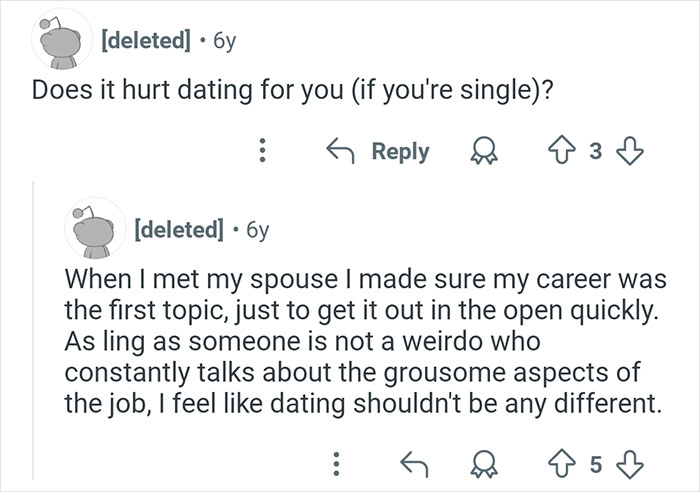Image resolution: width=700 pixels, height=492 pixels.
Task: Collapse the nested thread using the vertical line
Action: tap(33, 330)
